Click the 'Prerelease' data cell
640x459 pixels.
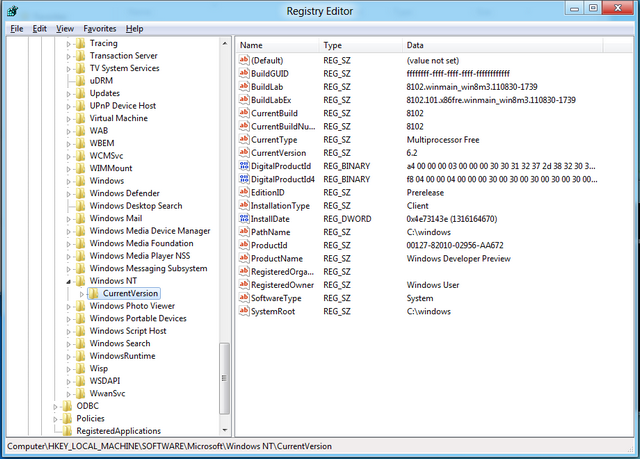(425, 193)
